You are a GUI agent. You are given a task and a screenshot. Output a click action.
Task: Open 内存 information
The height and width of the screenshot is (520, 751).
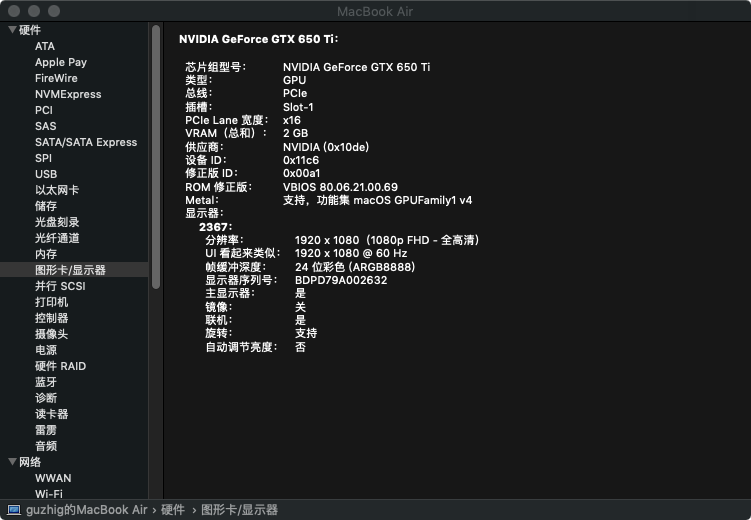pyautogui.click(x=46, y=254)
